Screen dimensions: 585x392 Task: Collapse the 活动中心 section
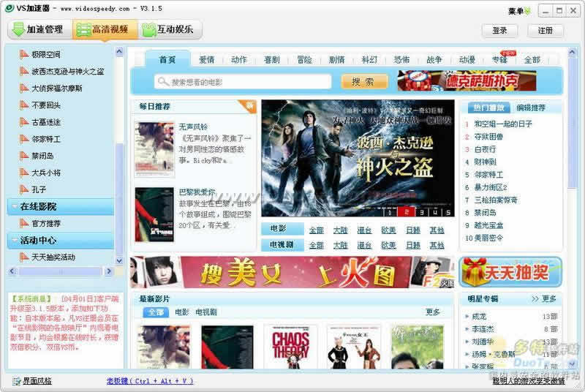click(x=61, y=241)
